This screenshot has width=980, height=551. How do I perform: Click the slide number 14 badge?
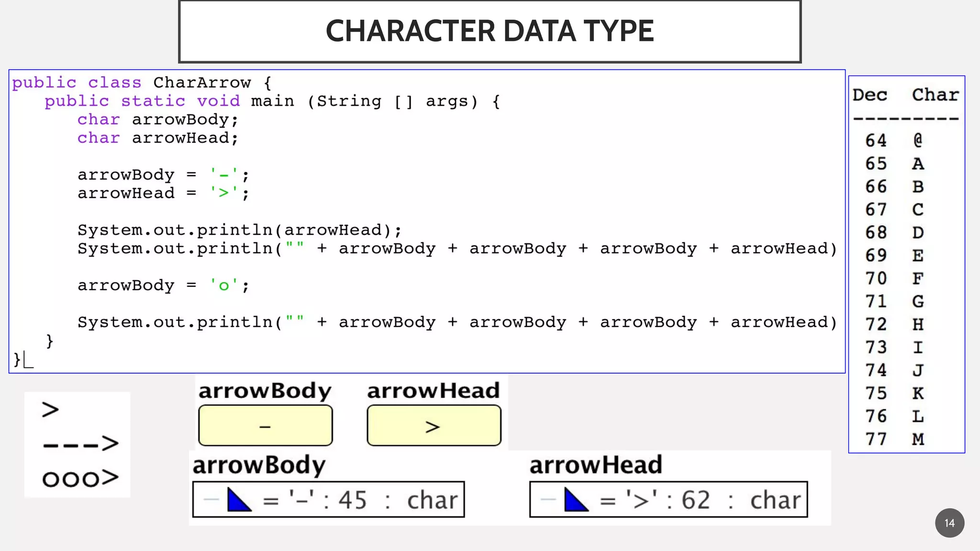pos(949,523)
